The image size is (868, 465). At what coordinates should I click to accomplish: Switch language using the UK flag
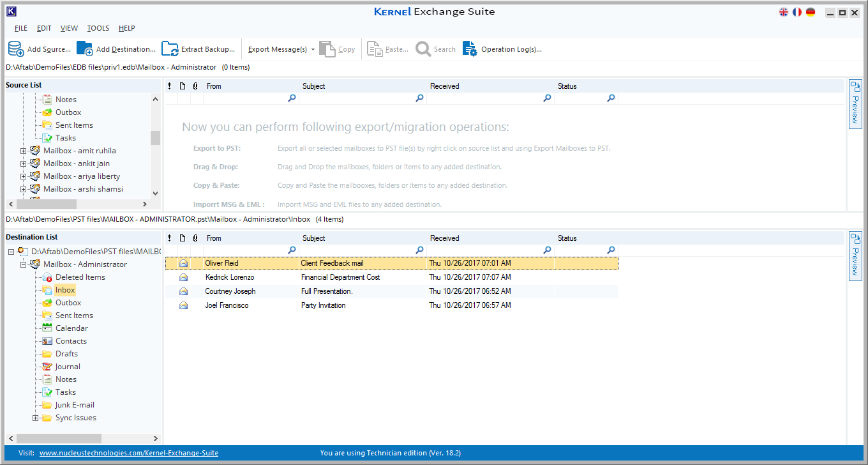[x=784, y=12]
